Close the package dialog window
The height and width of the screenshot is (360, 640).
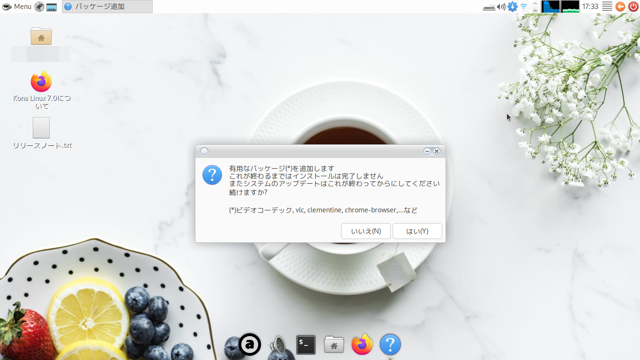coord(436,151)
